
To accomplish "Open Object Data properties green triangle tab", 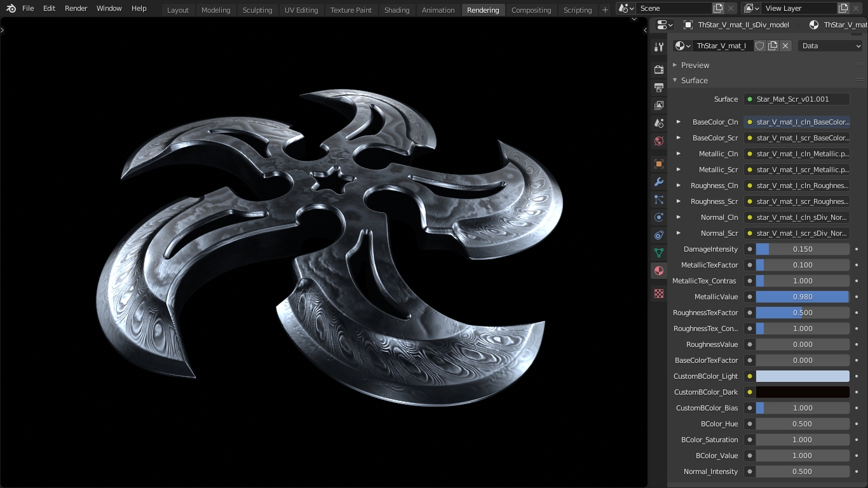I will coord(659,253).
